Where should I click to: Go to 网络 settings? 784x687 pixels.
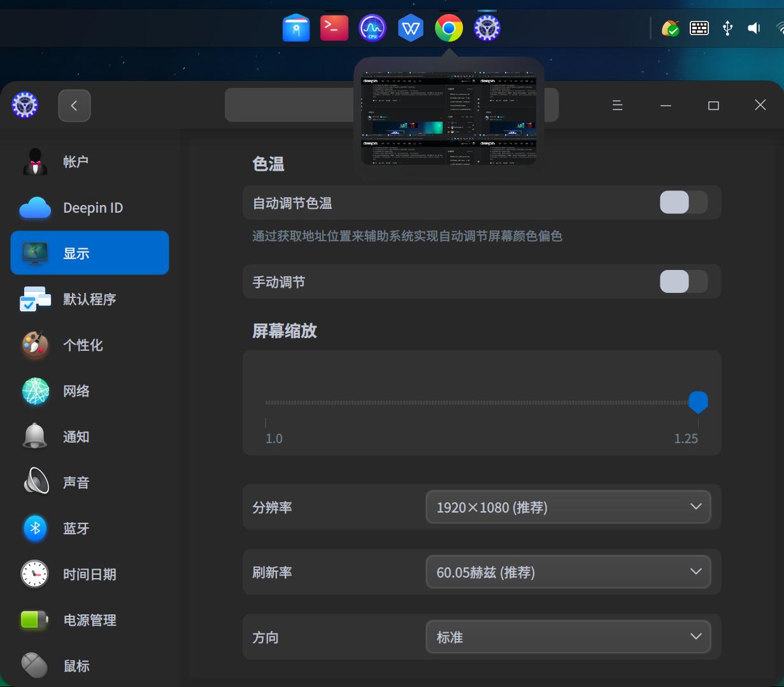pyautogui.click(x=90, y=391)
